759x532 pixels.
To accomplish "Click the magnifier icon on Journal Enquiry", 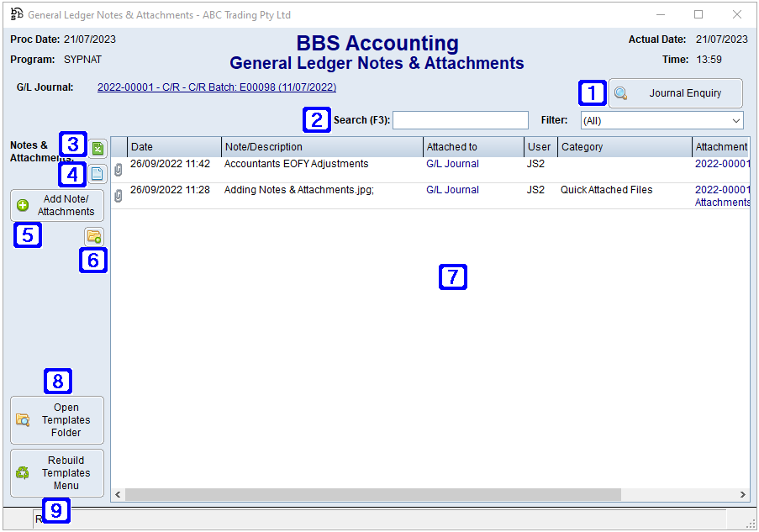I will [619, 93].
